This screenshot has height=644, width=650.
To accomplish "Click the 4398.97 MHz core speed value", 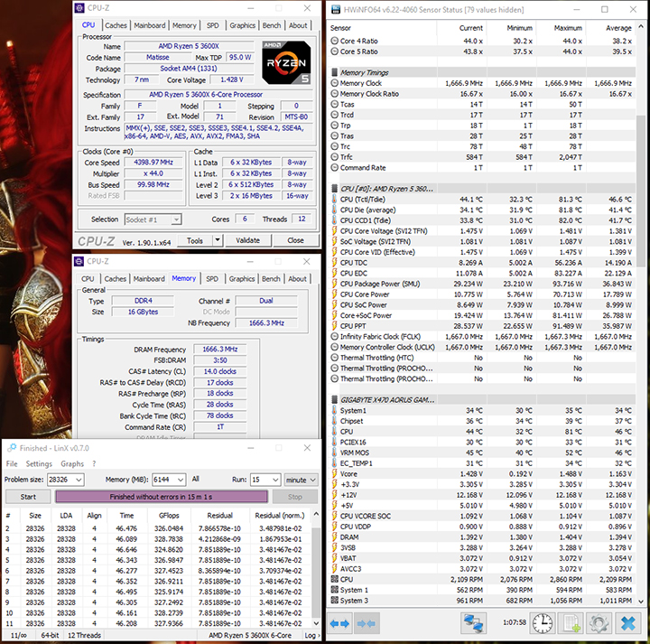I will 153,163.
